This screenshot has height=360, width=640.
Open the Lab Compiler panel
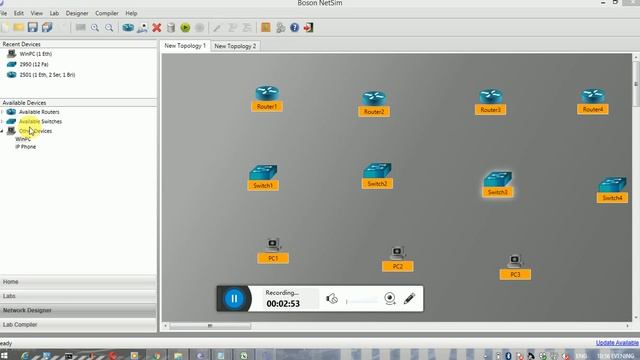tap(78, 324)
